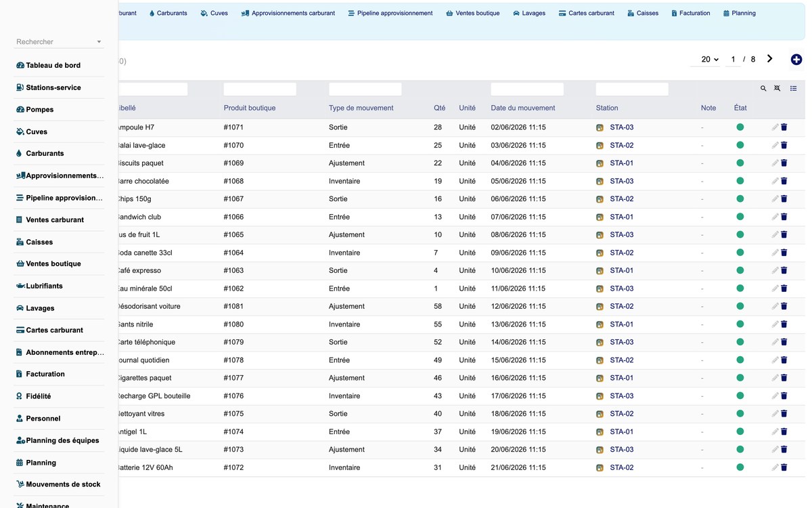The width and height of the screenshot is (812, 508).
Task: Open Lubrifiants in the sidebar
Action: 44,286
